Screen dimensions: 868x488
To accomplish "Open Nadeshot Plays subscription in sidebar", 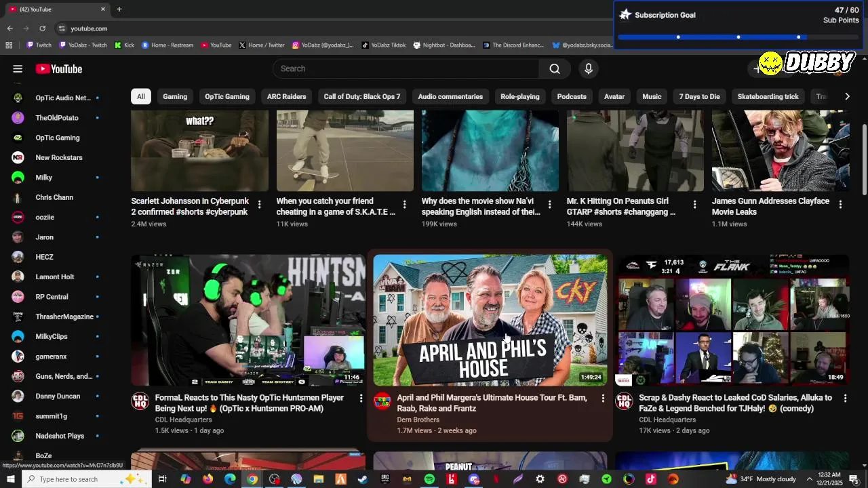I will (56, 436).
